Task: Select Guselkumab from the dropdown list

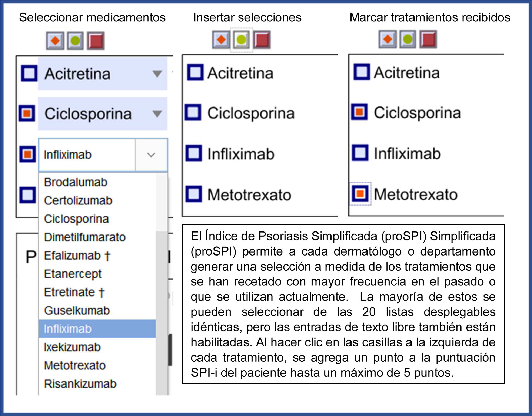Action: click(77, 311)
